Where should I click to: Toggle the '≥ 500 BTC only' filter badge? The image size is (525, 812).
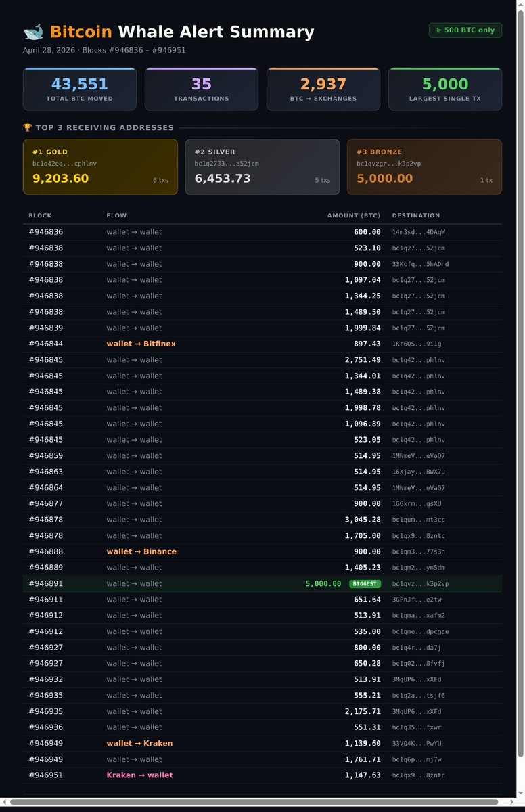465,30
